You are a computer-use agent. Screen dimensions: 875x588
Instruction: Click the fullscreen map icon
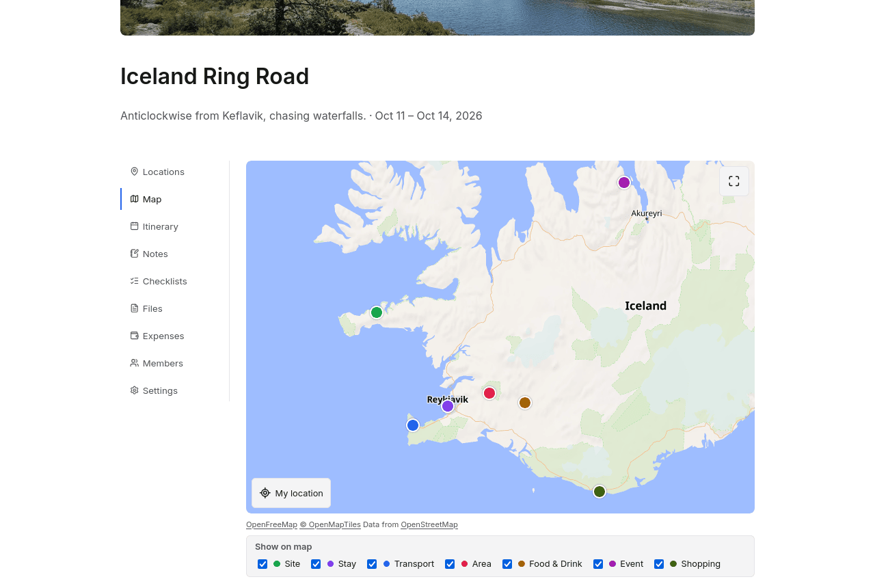pos(734,181)
